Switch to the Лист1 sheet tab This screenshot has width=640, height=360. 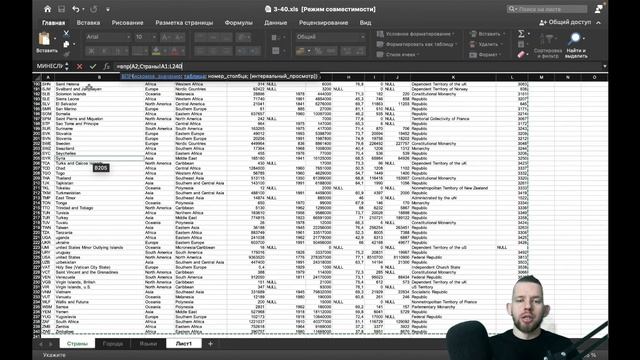click(184, 344)
